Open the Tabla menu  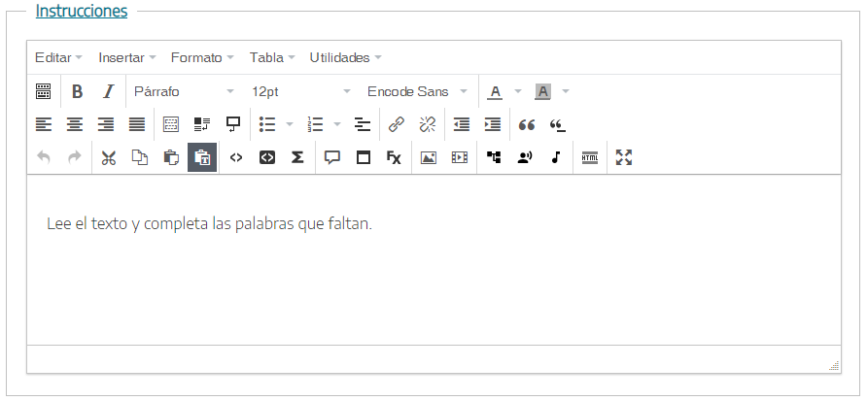click(272, 57)
